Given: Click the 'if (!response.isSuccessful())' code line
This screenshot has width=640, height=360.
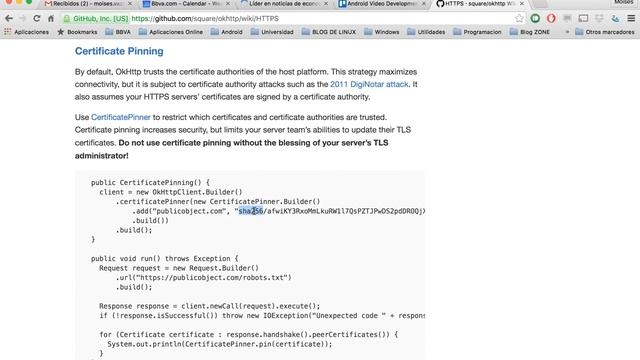Looking at the screenshot, I should tap(262, 316).
